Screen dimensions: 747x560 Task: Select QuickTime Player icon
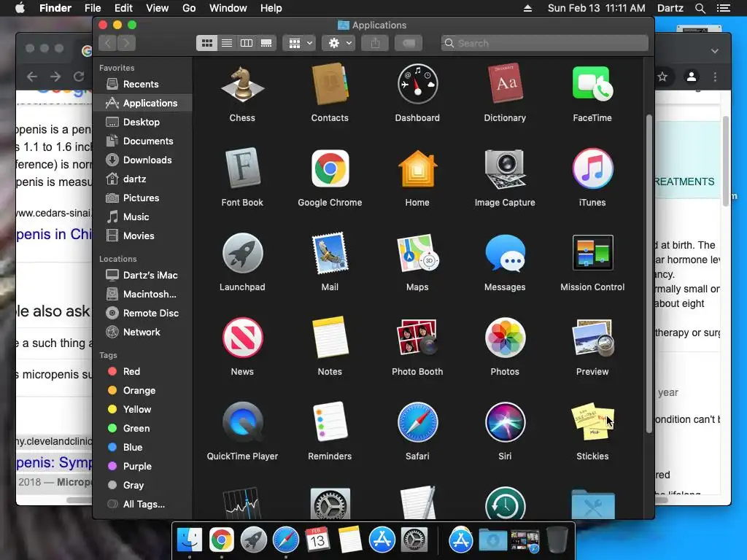pyautogui.click(x=242, y=422)
